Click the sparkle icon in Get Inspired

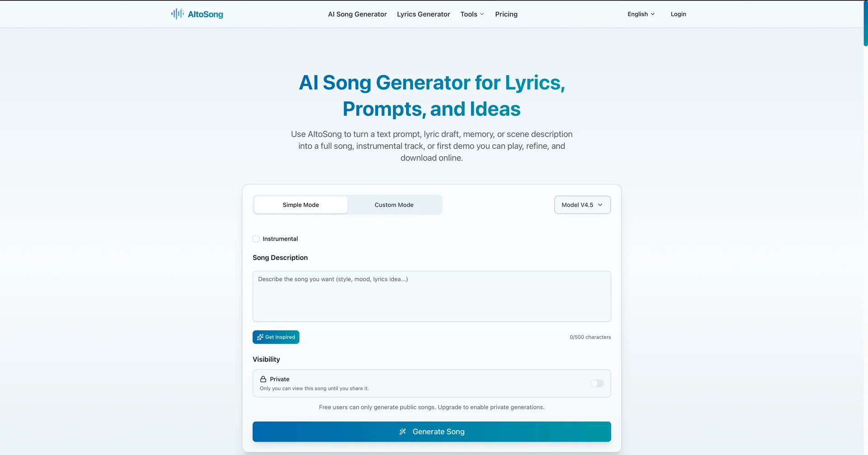click(260, 337)
